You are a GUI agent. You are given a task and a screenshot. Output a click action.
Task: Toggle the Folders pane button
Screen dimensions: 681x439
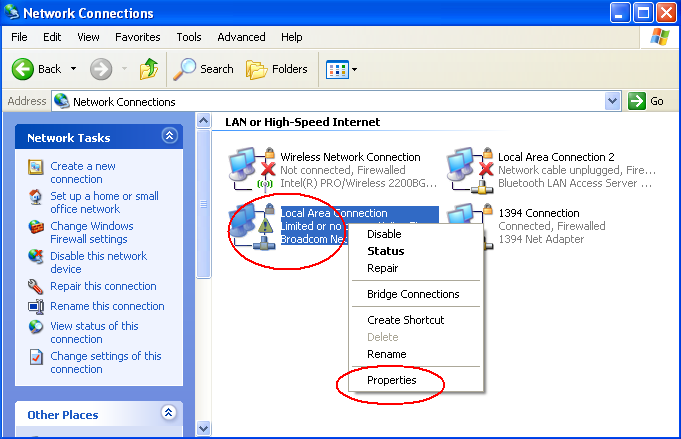(x=277, y=69)
